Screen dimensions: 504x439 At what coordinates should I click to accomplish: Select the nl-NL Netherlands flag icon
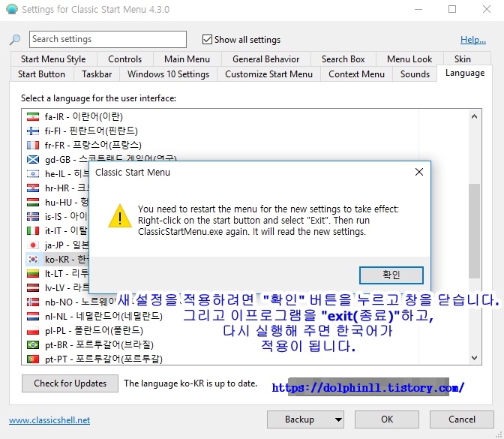[33, 317]
